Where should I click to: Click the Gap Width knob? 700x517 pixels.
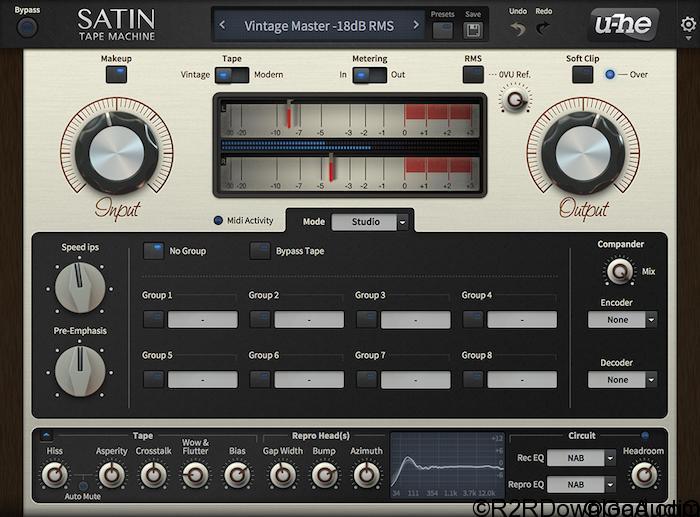pos(283,475)
